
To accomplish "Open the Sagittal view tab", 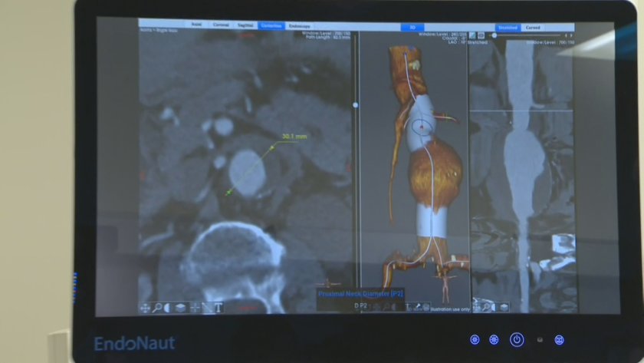I will pyautogui.click(x=245, y=26).
